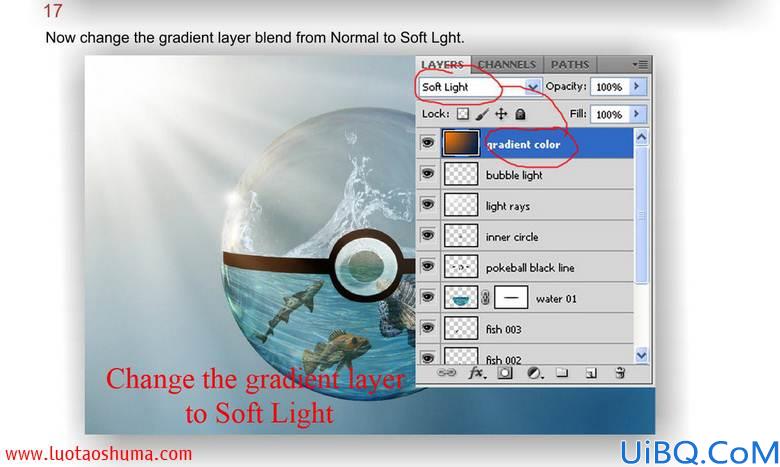
Task: Select the water 01 layer thumbnail
Action: click(x=461, y=297)
